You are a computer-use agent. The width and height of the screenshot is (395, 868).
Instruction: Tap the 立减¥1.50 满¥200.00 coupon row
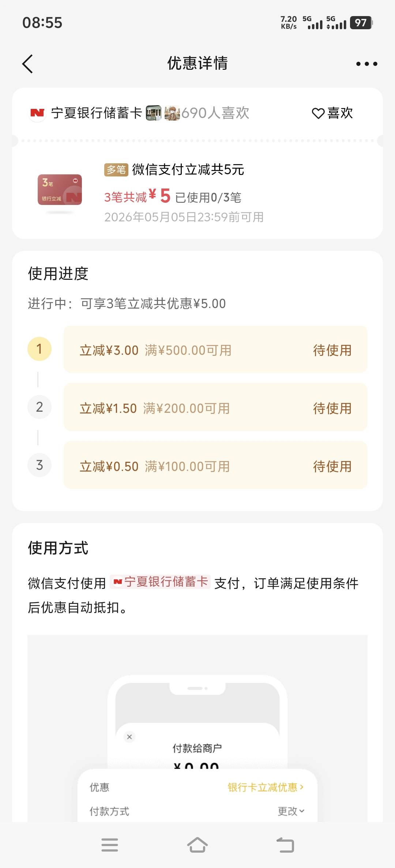click(x=215, y=408)
